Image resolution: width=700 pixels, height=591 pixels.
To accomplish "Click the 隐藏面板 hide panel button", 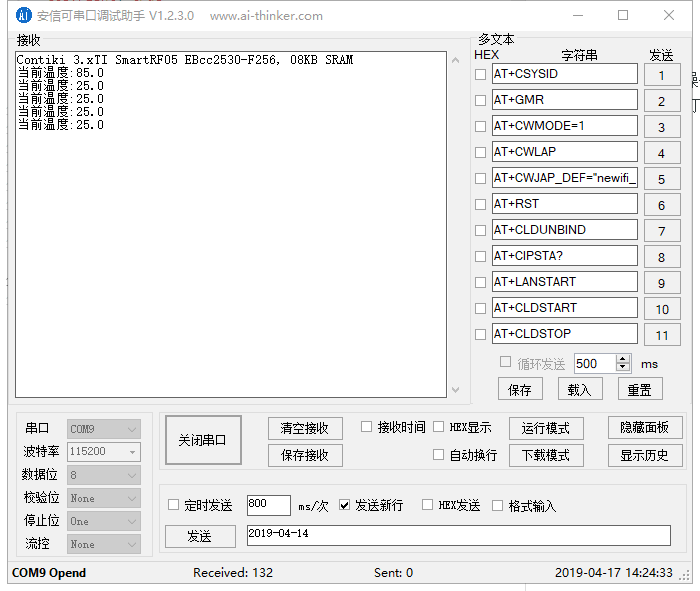I will click(x=645, y=428).
